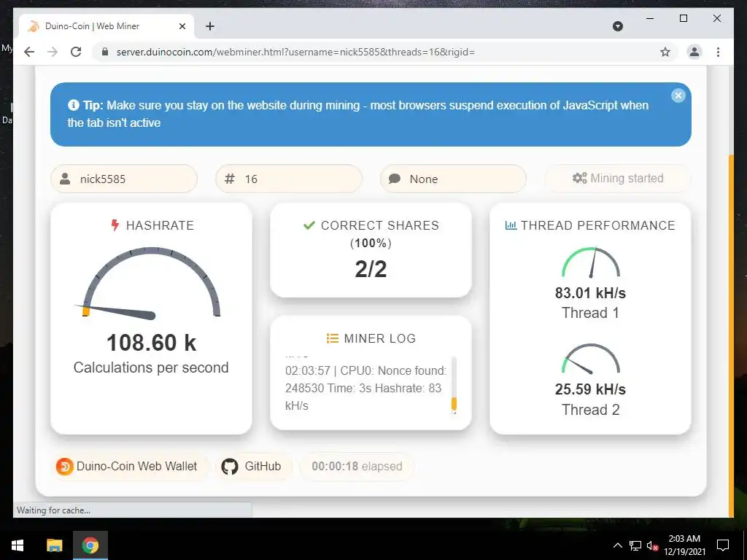The width and height of the screenshot is (747, 560).
Task: Open File Explorer from taskbar
Action: 54,545
